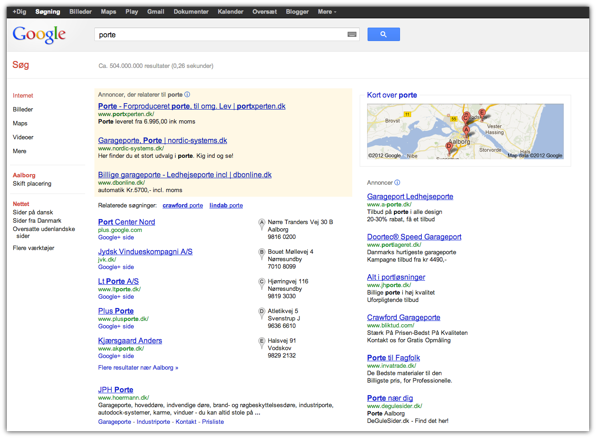Select 'Oversatte udenlandske sider' filter

click(44, 232)
